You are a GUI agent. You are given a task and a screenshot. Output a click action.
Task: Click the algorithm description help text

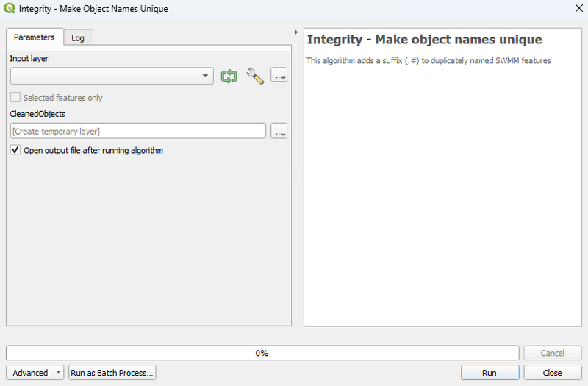coord(429,60)
